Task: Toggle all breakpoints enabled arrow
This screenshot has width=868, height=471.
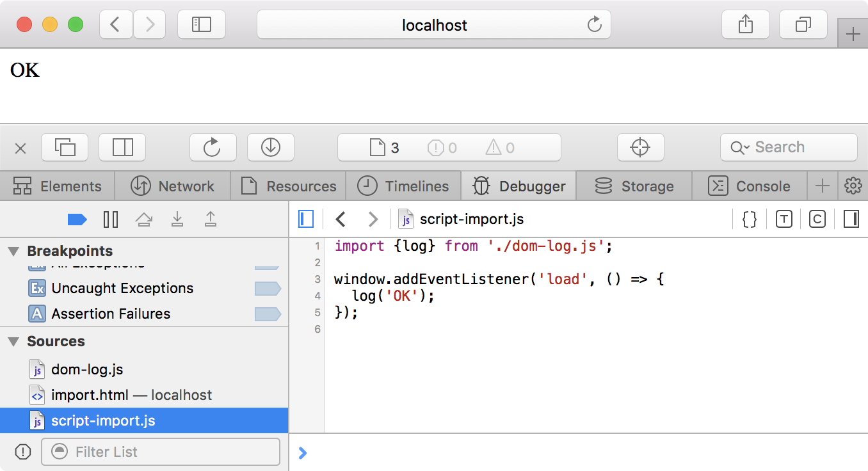Action: tap(77, 220)
